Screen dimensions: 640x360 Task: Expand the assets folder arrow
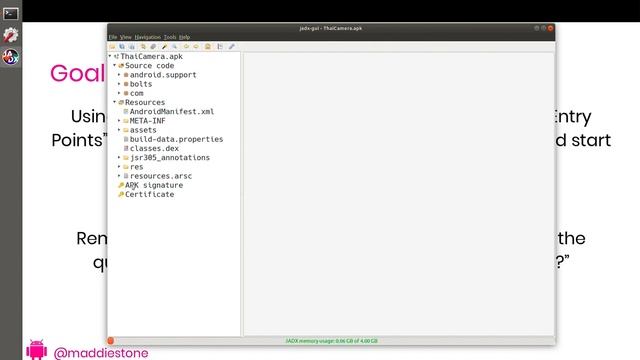point(119,130)
